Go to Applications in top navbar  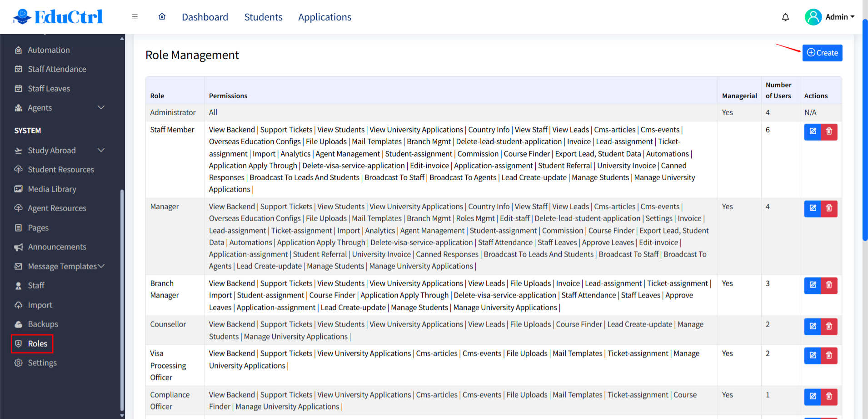point(324,17)
